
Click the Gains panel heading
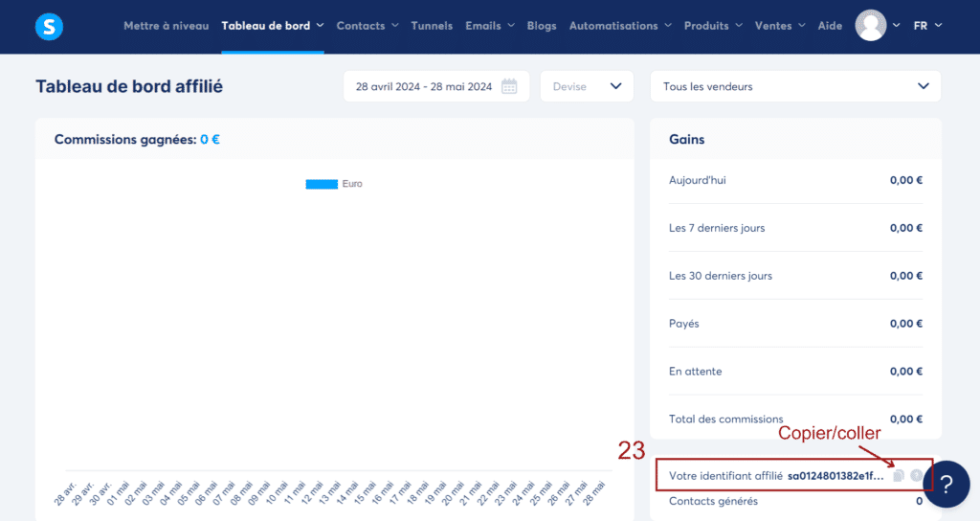[687, 140]
